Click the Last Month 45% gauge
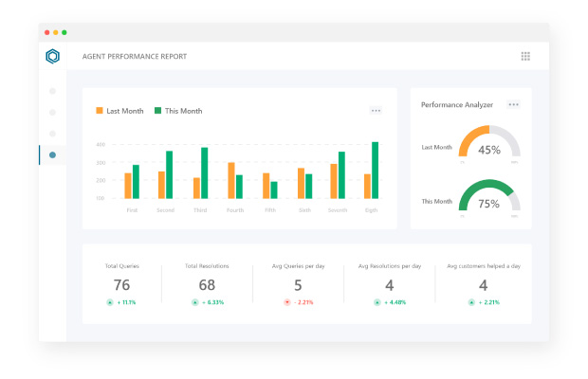Image resolution: width=588 pixels, height=379 pixels. 489,141
